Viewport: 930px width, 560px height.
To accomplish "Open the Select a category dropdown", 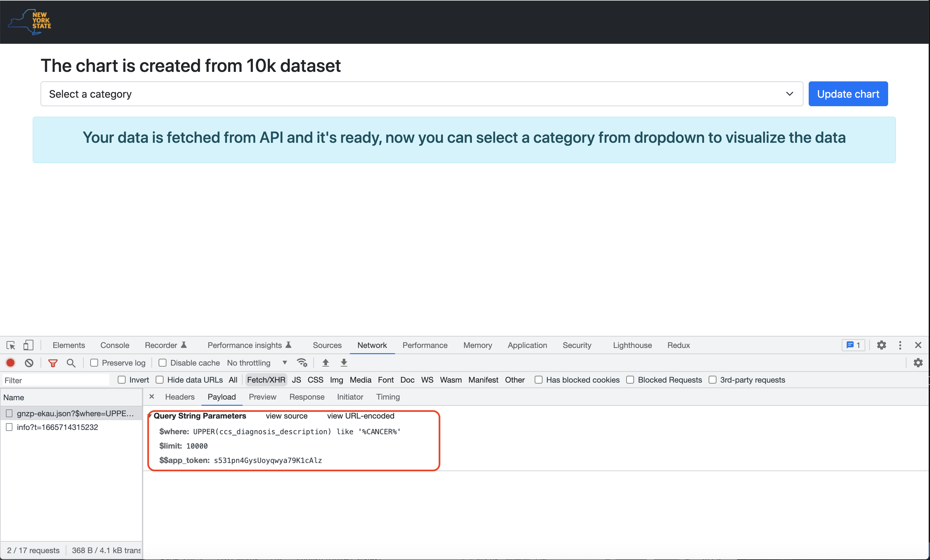I will click(422, 94).
